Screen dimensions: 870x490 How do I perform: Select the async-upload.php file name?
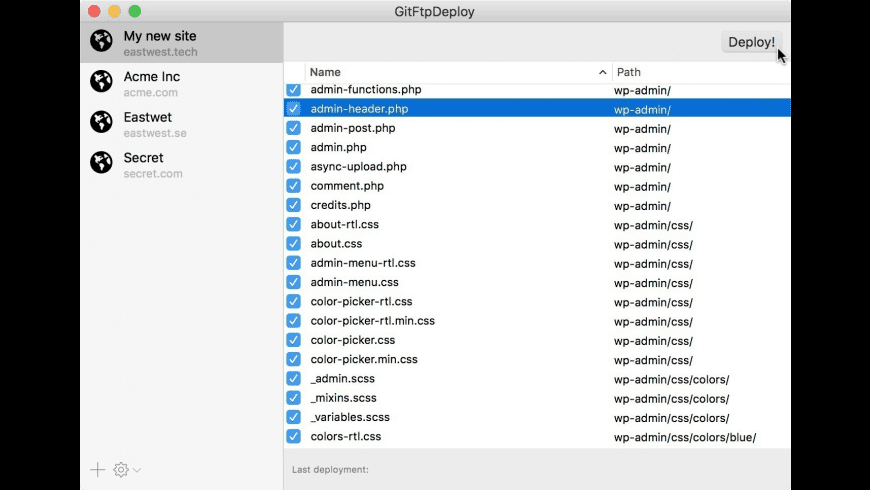pos(358,166)
